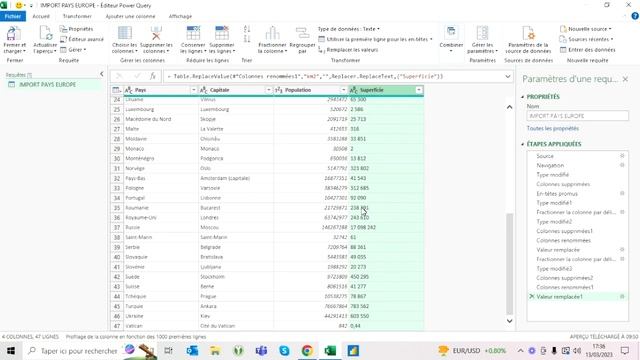640x360 pixels.
Task: Open the Nouvelle source dropdown
Action: pyautogui.click(x=586, y=29)
